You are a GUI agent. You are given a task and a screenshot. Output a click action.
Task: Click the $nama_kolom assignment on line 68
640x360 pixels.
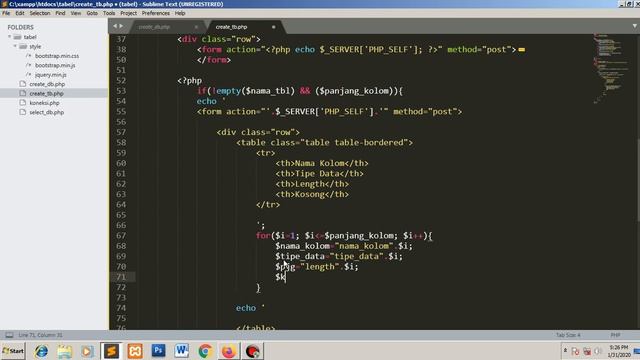tap(344, 246)
